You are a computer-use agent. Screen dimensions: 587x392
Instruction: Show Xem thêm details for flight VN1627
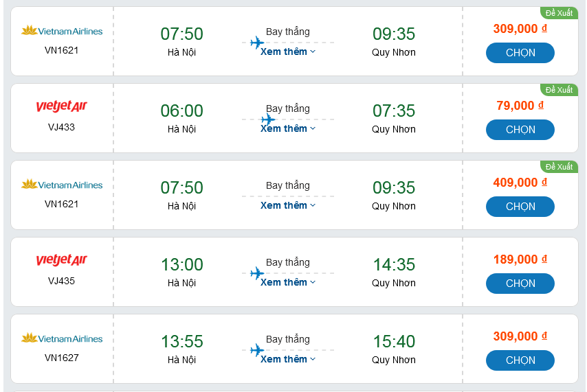288,359
